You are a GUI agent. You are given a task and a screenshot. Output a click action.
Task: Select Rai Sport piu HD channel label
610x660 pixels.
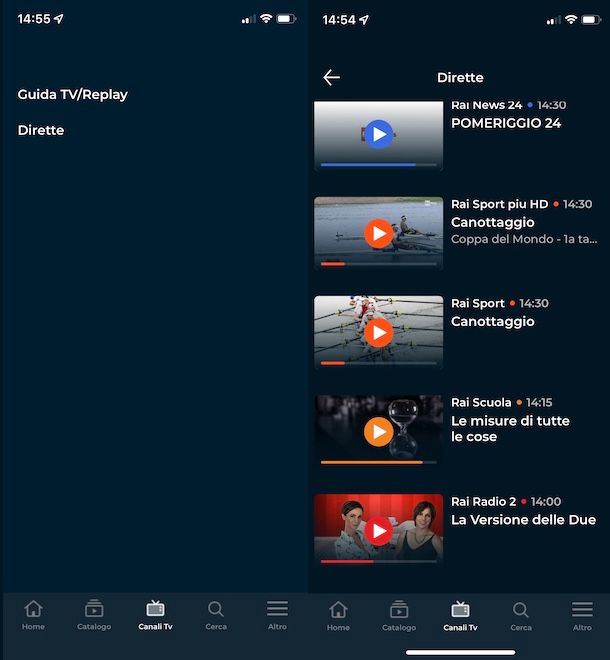pos(500,204)
